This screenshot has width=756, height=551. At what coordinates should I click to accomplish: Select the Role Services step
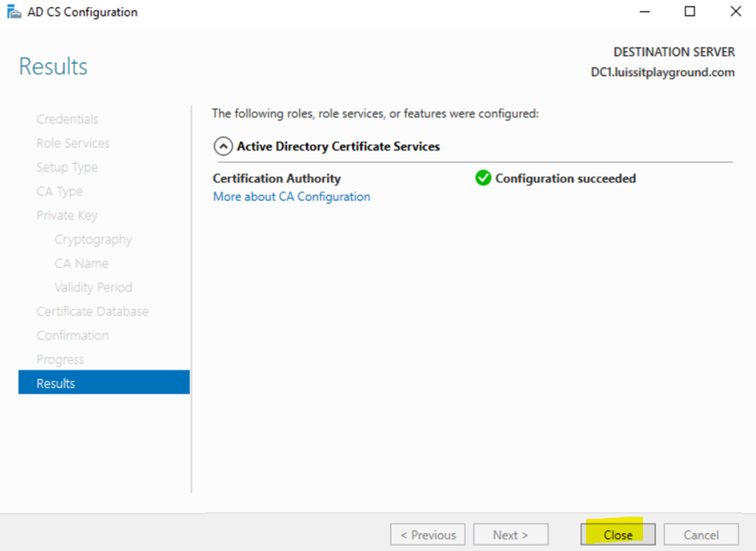[73, 144]
